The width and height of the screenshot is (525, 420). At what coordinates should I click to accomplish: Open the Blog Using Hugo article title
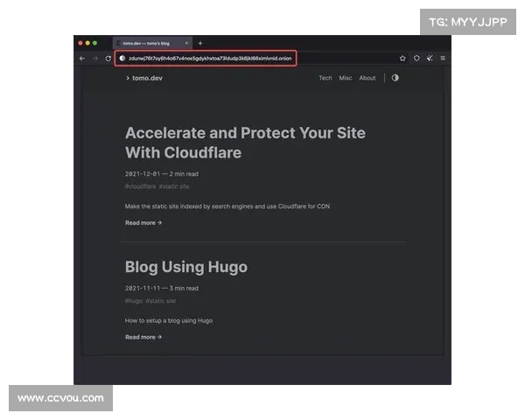[186, 267]
